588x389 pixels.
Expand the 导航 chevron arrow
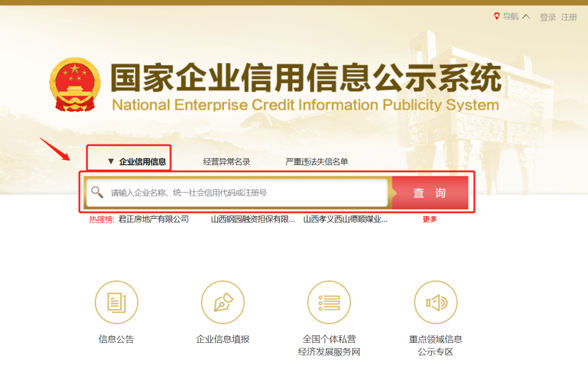526,16
